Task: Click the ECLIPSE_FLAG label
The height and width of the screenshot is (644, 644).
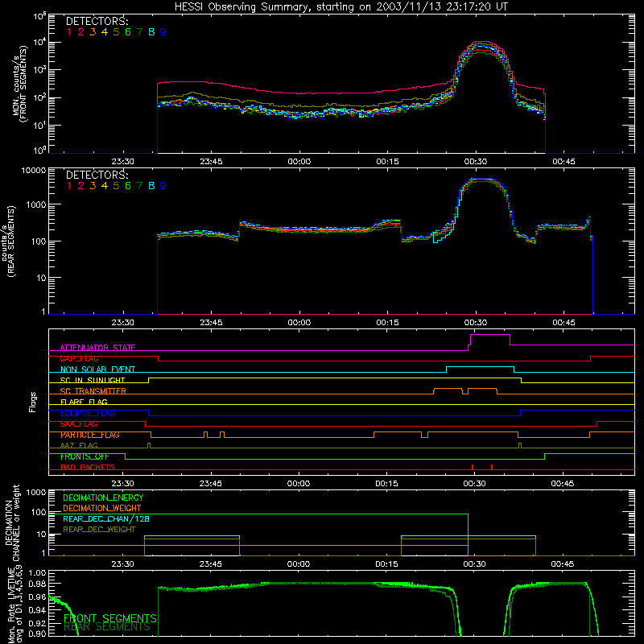Action: (88, 413)
